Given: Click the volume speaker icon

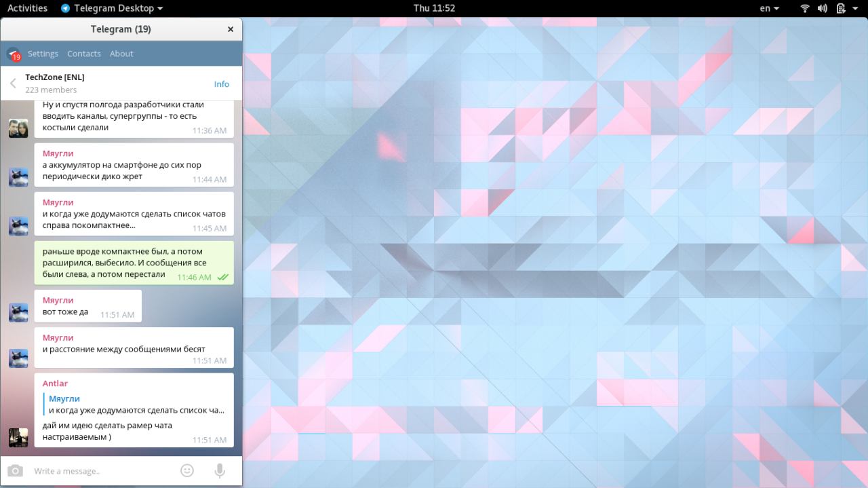Looking at the screenshot, I should pos(823,8).
